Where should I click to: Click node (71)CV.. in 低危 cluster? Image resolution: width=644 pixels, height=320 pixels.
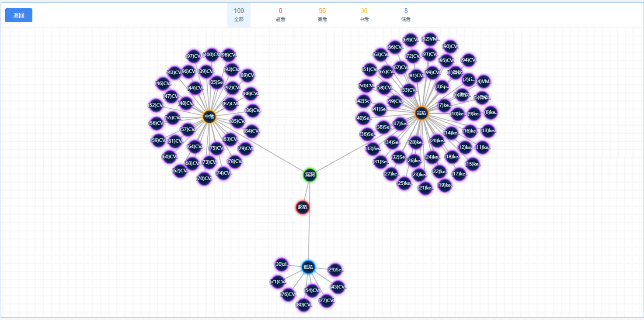(x=277, y=282)
